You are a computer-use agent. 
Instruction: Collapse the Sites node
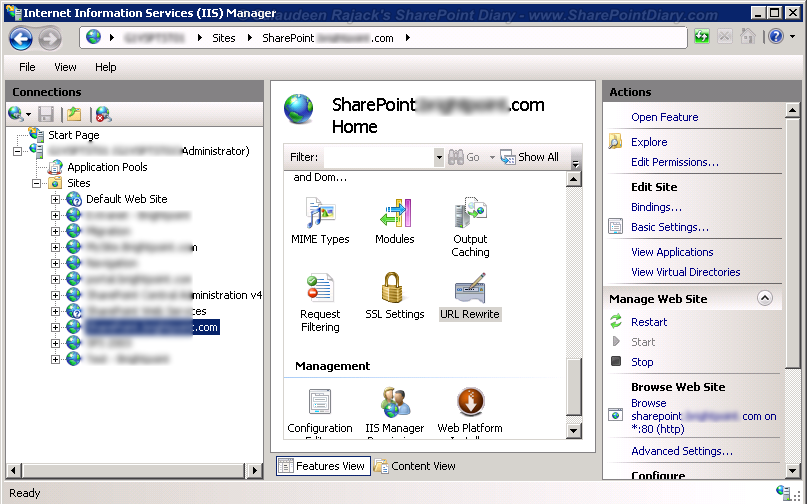36,183
